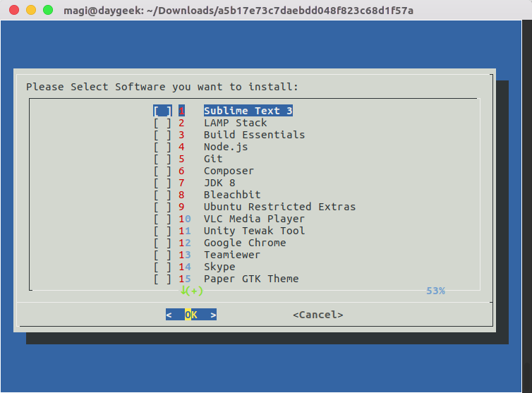
Task: Select the Node.js label
Action: [226, 147]
